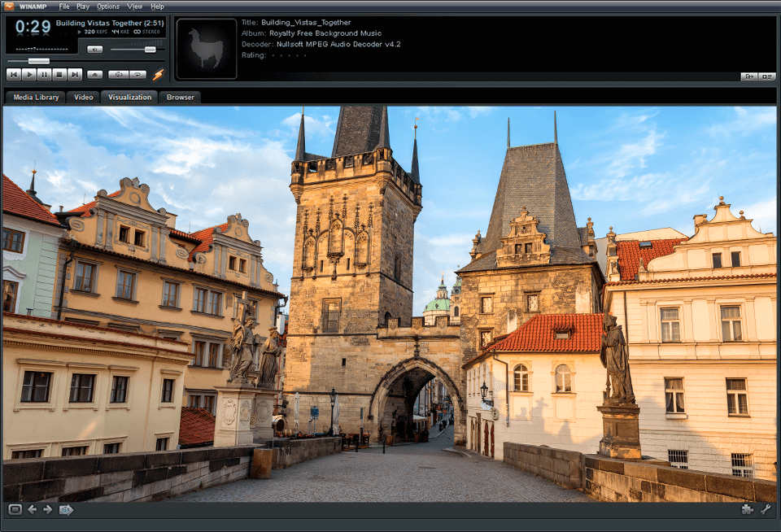Image resolution: width=781 pixels, height=532 pixels.
Task: Switch to the Media Library tab
Action: pyautogui.click(x=37, y=97)
